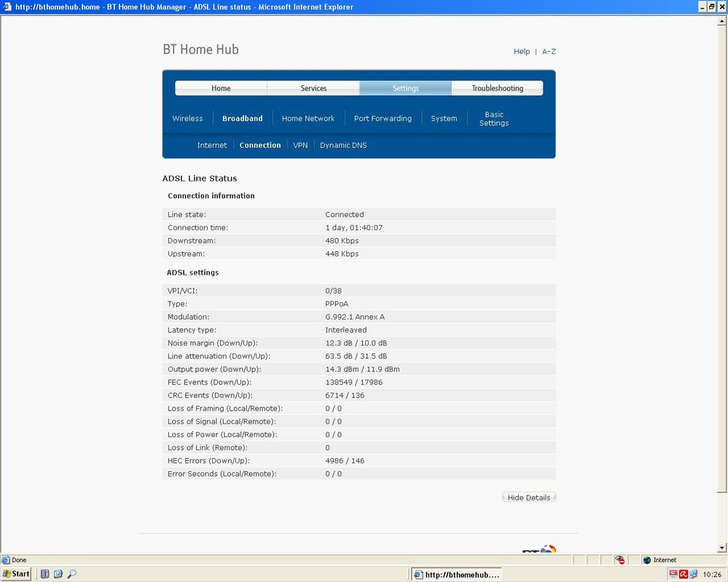Image resolution: width=728 pixels, height=582 pixels.
Task: Open the Windows Start menu
Action: (16, 574)
